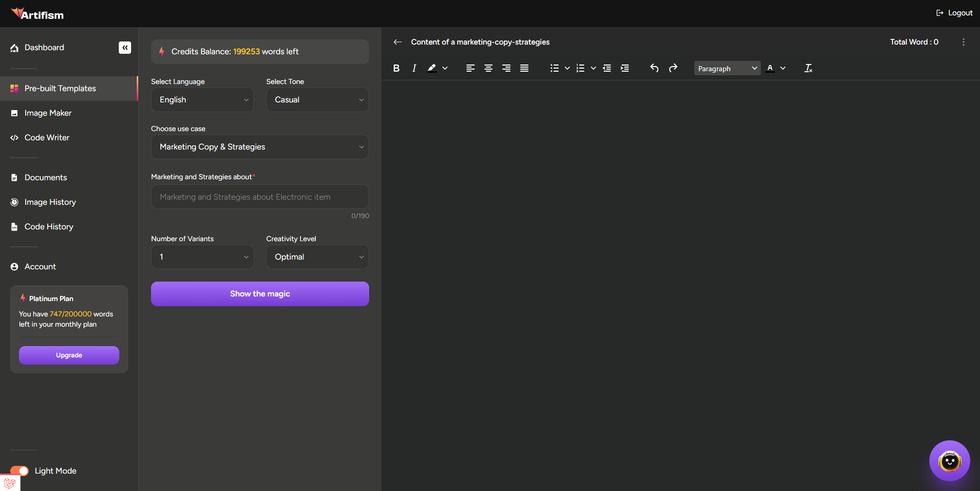This screenshot has width=980, height=491.
Task: Click the Show the magic button
Action: point(260,293)
